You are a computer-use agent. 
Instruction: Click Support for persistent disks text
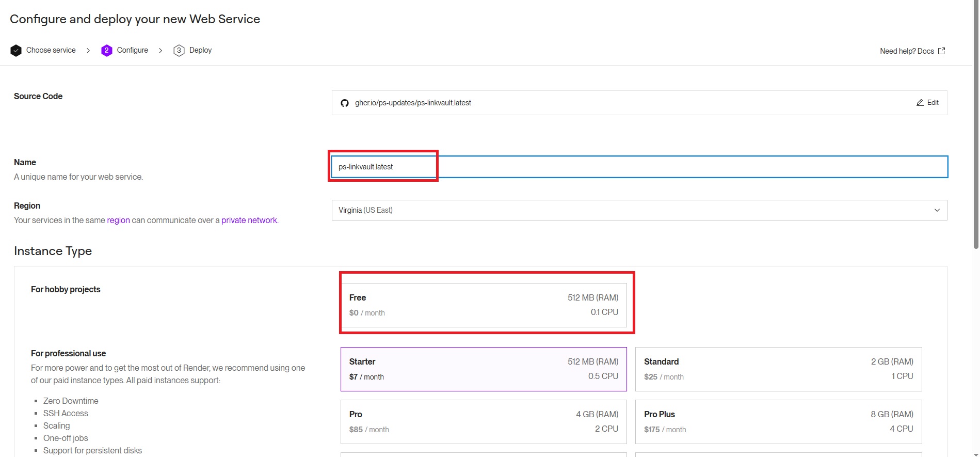pos(92,450)
